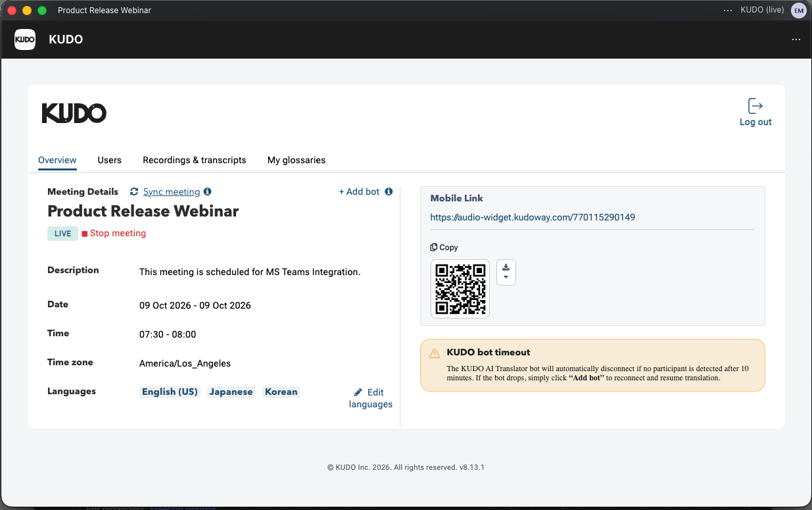Click the Log out icon

(x=755, y=106)
